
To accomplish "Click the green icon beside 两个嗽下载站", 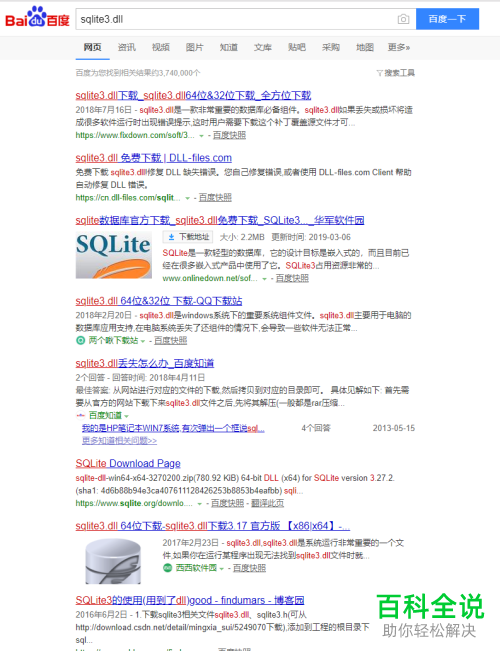I will click(80, 340).
